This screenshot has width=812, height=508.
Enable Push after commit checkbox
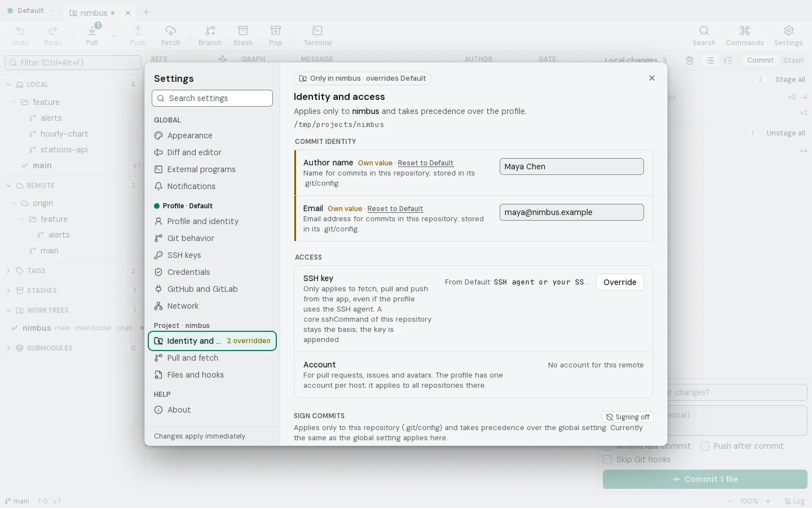point(705,446)
